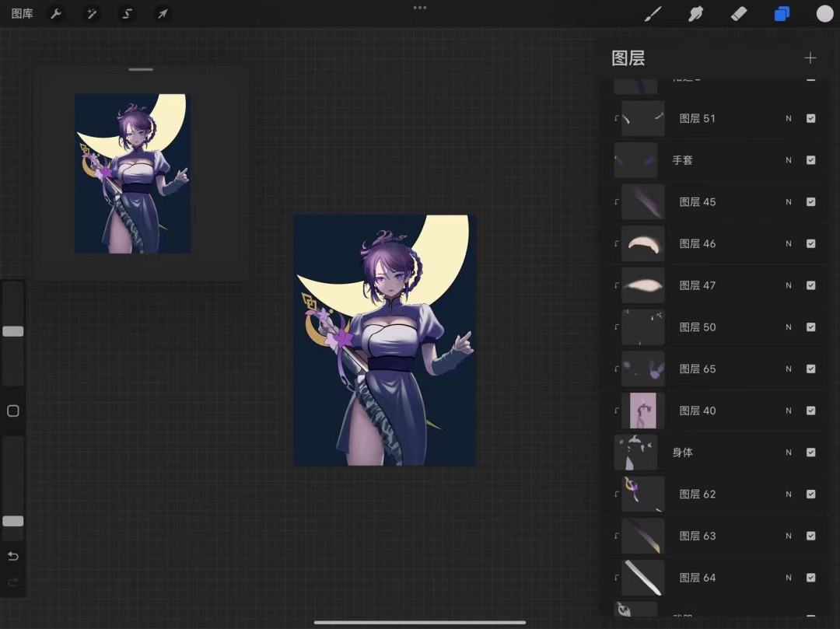Select the Transform arrow tool
The height and width of the screenshot is (629, 840).
tap(163, 13)
